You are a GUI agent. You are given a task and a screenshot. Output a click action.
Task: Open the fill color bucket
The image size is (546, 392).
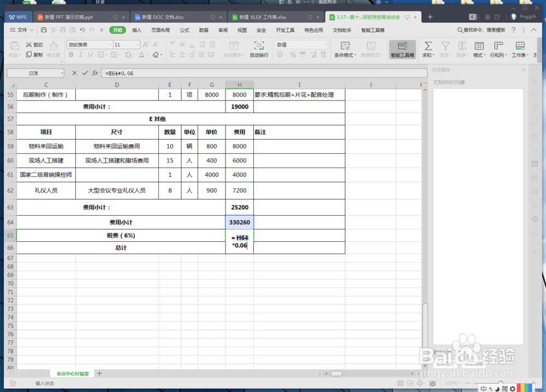(128, 55)
